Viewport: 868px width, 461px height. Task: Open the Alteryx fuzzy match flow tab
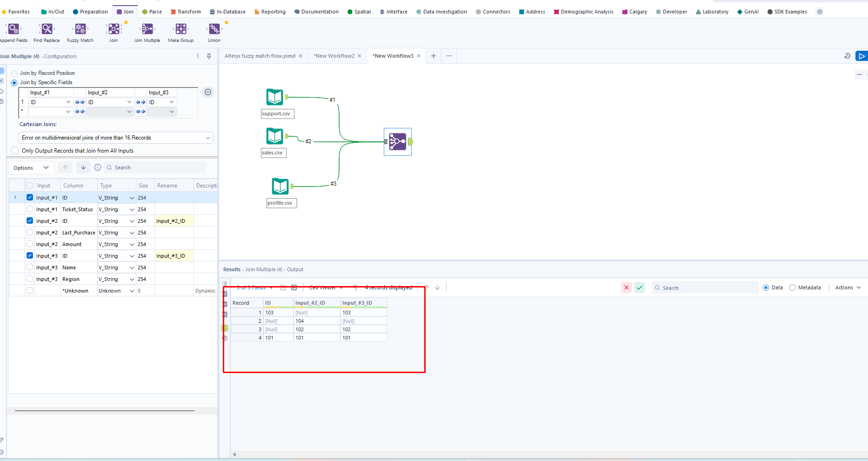pyautogui.click(x=260, y=56)
